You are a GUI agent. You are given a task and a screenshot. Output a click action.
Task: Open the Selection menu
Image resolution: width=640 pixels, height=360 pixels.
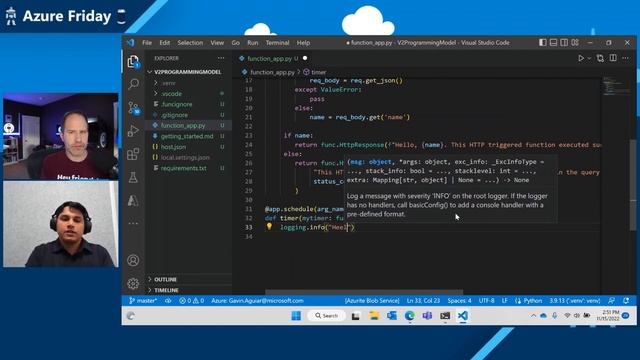pos(190,43)
